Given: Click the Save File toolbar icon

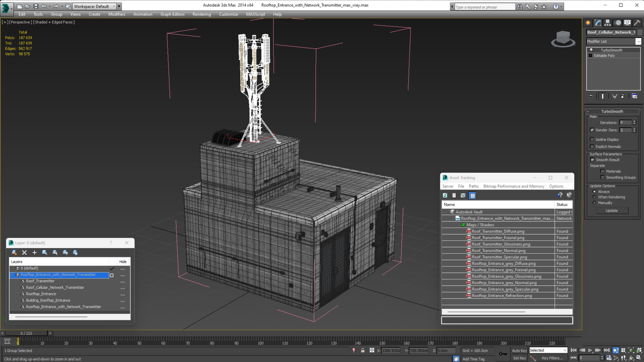Looking at the screenshot, I should [x=36, y=6].
